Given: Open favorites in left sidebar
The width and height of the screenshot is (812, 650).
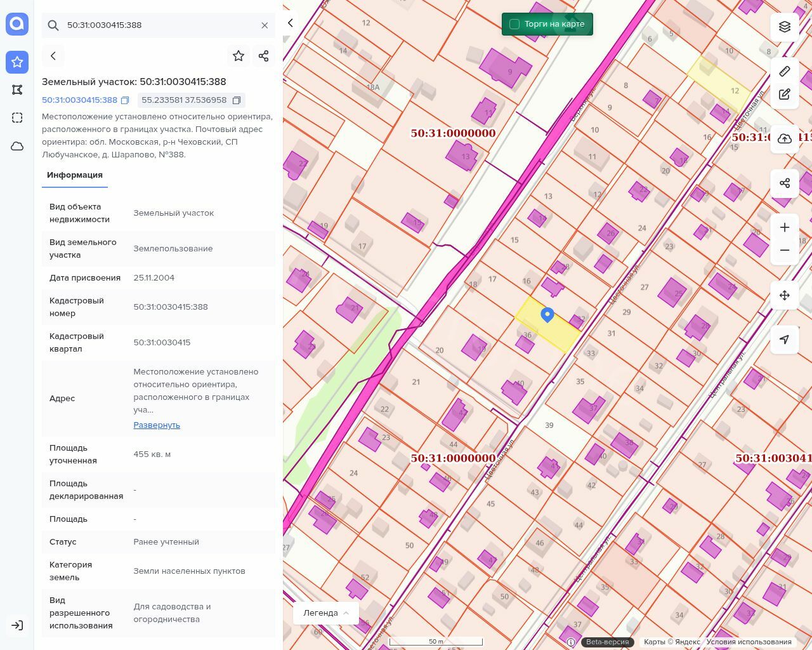Looking at the screenshot, I should [17, 62].
